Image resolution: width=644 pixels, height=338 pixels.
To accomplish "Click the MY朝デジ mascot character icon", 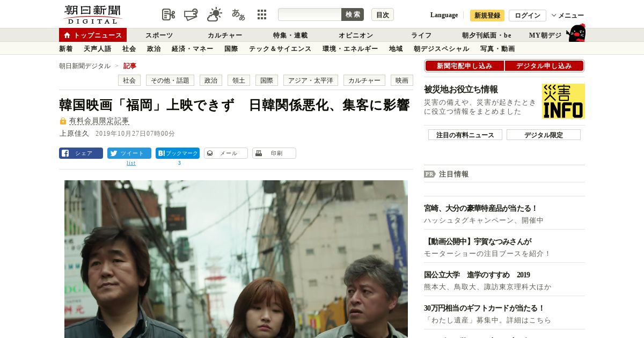I will click(576, 33).
